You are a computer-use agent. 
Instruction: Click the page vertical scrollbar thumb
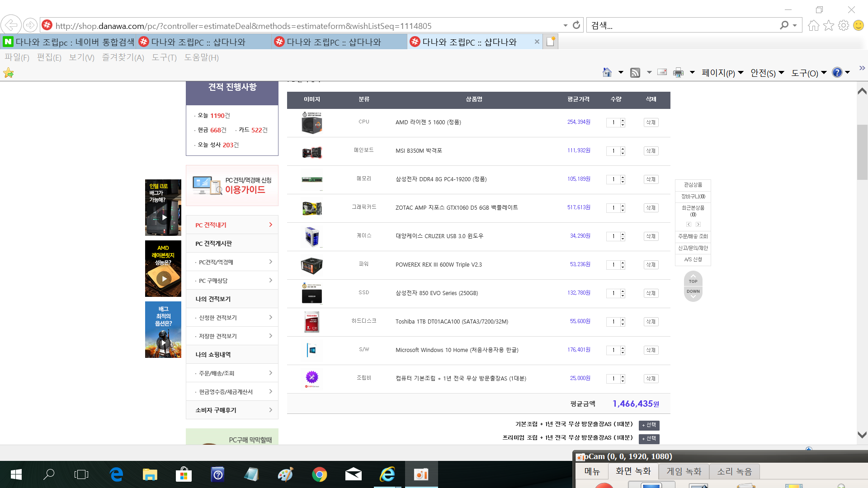(862, 152)
